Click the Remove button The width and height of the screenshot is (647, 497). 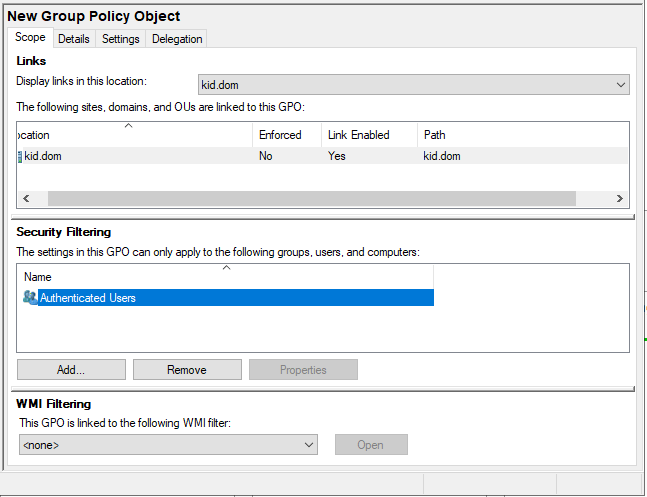click(187, 370)
